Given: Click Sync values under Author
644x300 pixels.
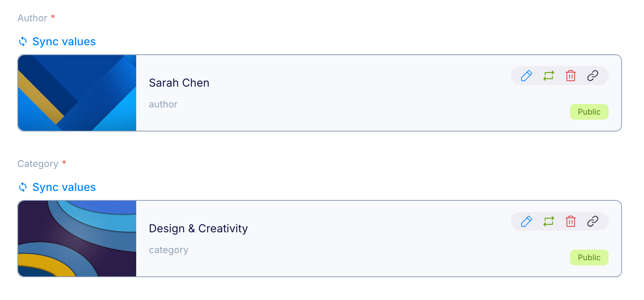Looking at the screenshot, I should (64, 42).
